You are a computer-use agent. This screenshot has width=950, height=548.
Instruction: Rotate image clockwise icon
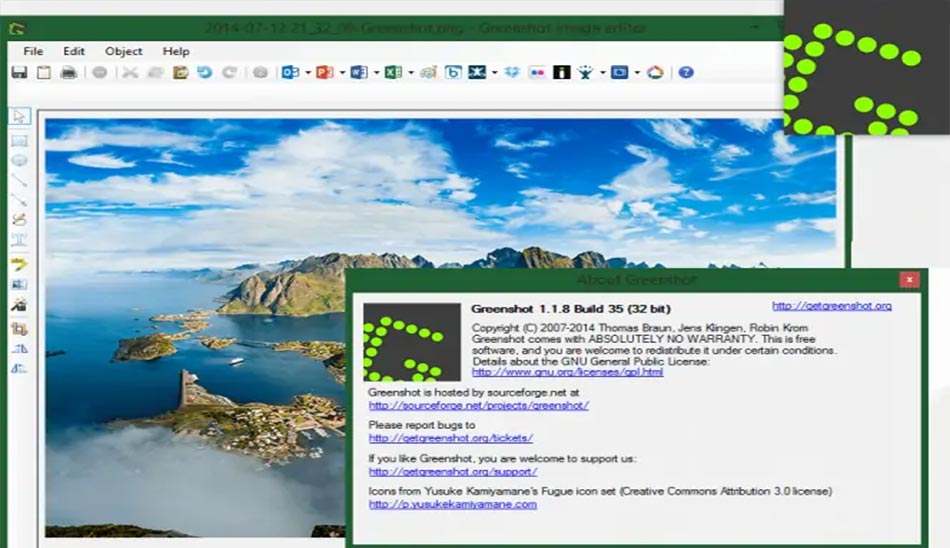tap(19, 349)
